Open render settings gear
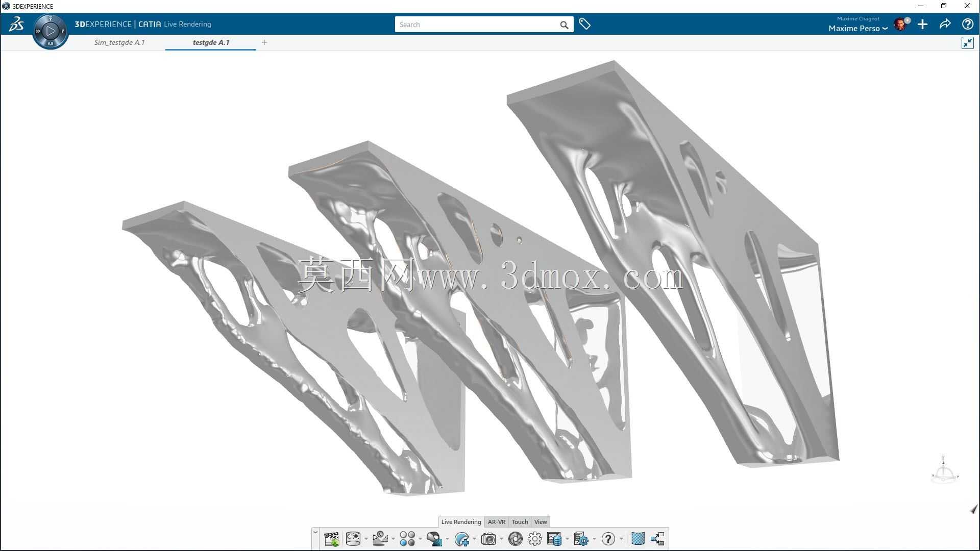 [x=535, y=539]
